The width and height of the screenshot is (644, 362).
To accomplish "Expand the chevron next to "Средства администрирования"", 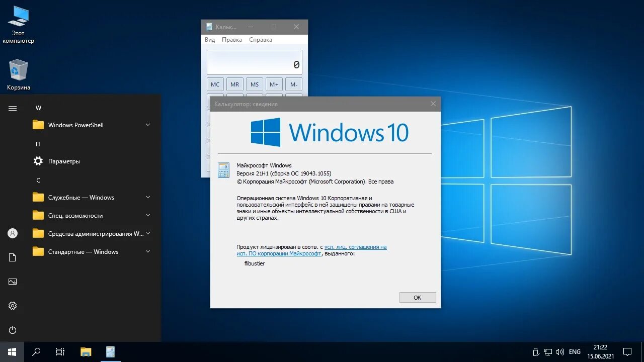I will [x=148, y=233].
